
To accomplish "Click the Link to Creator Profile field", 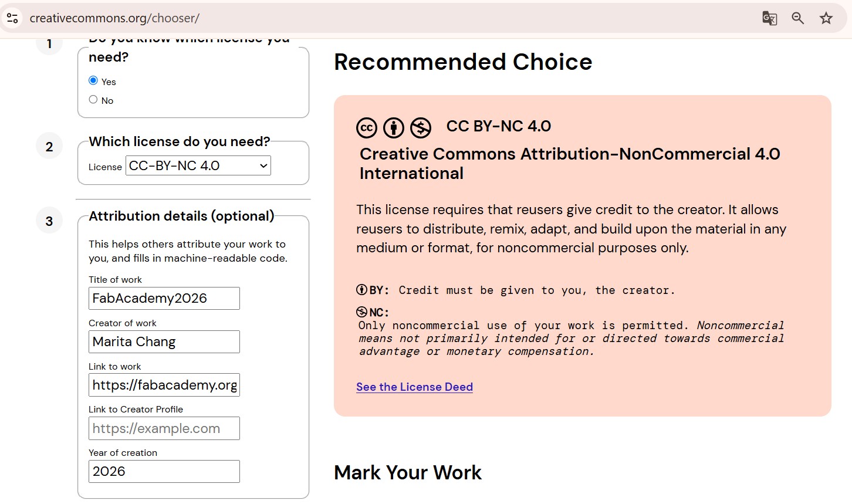I will coord(164,428).
